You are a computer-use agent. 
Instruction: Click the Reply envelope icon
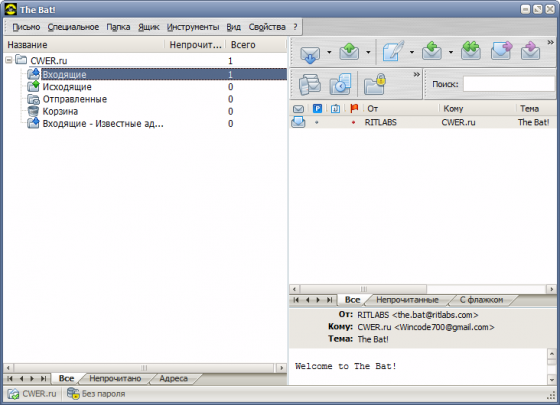(432, 51)
